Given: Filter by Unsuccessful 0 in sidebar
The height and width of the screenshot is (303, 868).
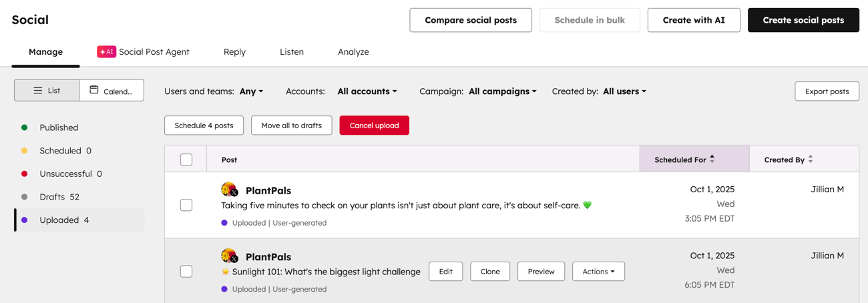Looking at the screenshot, I should pos(79,174).
